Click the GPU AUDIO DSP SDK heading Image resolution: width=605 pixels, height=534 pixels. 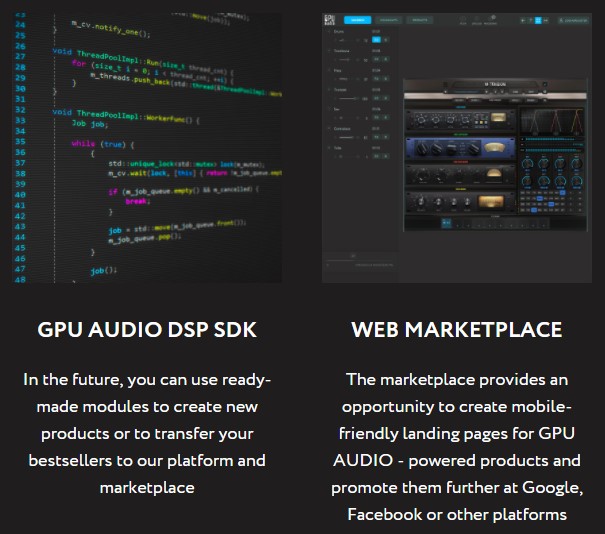coord(147,330)
